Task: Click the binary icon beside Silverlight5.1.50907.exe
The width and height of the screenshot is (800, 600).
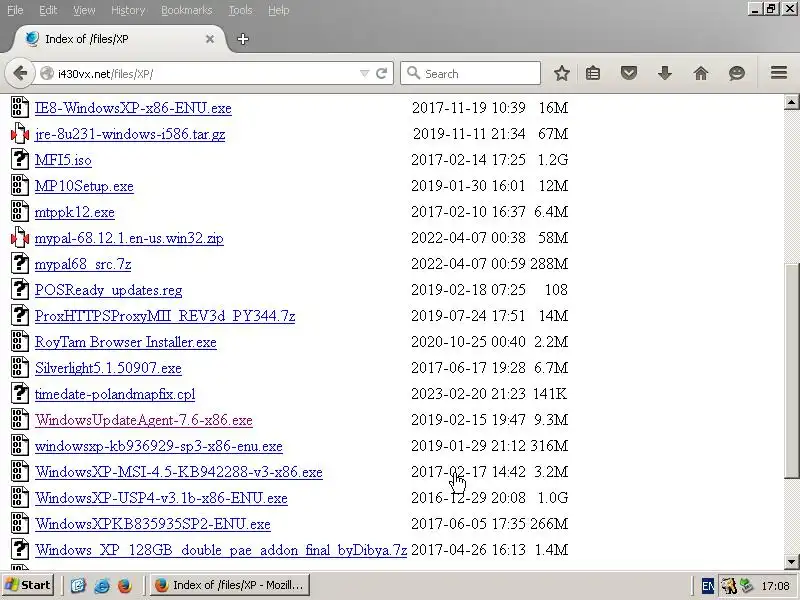Action: [19, 367]
